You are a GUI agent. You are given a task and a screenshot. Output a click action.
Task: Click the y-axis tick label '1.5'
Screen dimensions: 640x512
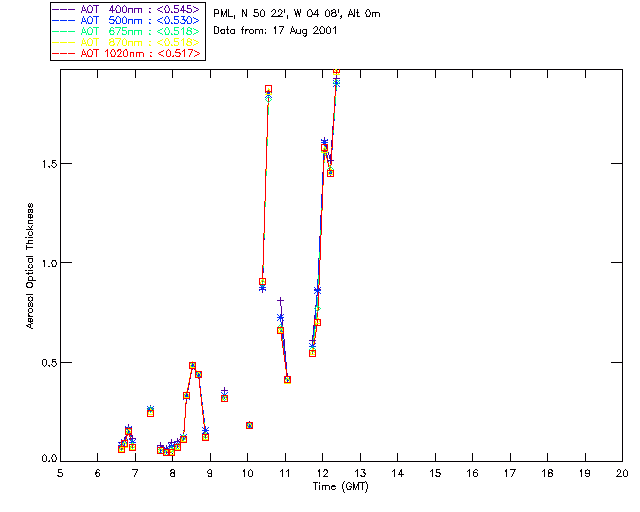point(49,164)
